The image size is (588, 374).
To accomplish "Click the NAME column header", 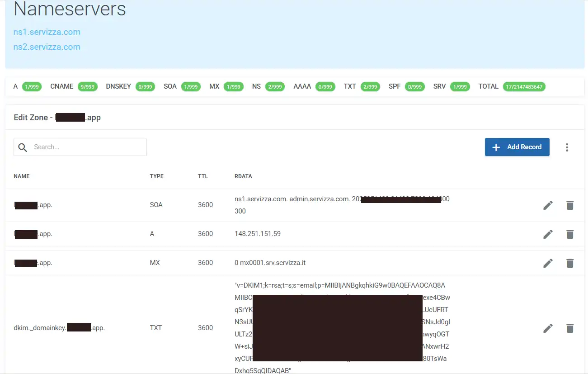I will pyautogui.click(x=22, y=176).
